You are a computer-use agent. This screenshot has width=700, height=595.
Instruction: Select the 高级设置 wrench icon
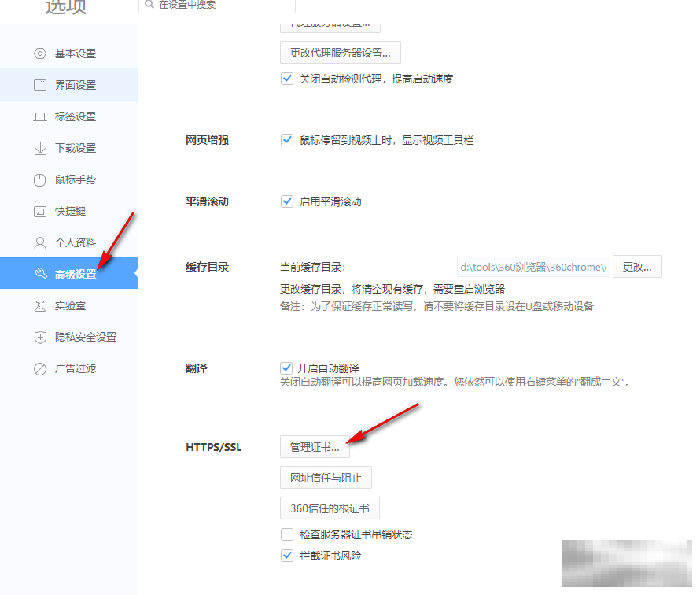click(39, 274)
